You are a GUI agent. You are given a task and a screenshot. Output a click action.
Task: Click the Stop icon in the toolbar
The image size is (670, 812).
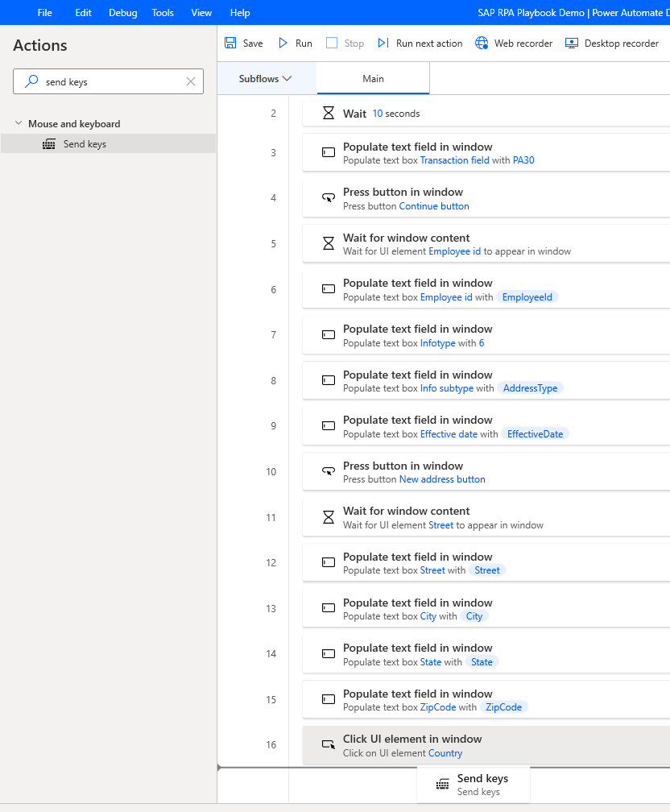(332, 43)
